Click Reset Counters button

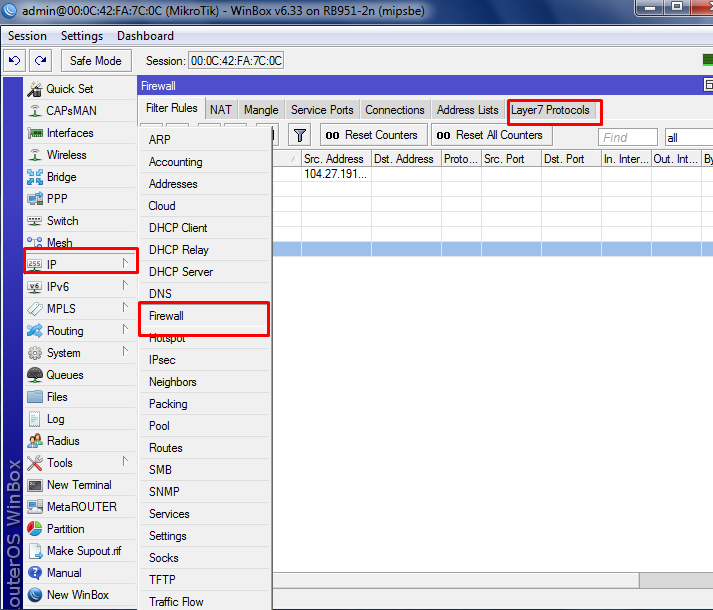(x=373, y=135)
